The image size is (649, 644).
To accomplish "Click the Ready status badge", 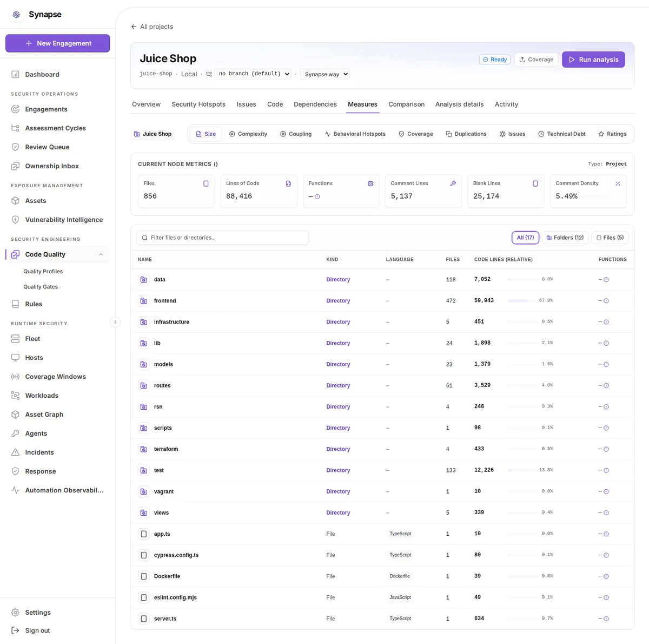I will 494,60.
